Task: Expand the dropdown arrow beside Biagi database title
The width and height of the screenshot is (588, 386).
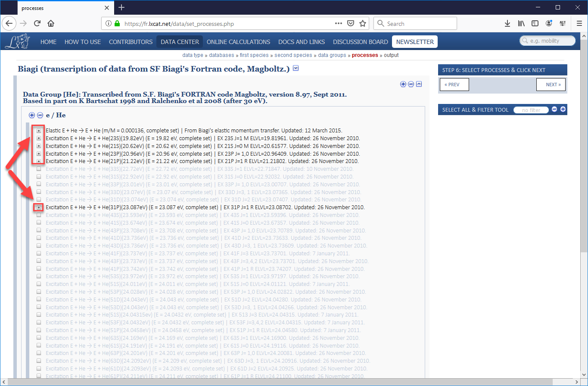Action: 296,68
